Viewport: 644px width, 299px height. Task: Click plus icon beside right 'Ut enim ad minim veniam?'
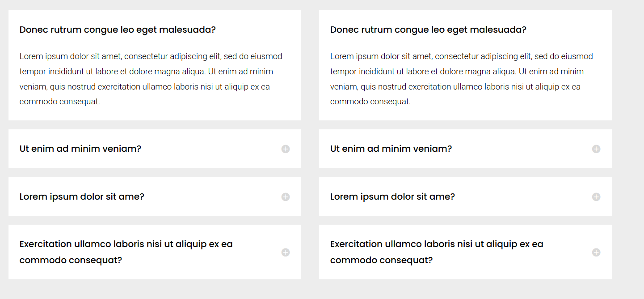596,149
